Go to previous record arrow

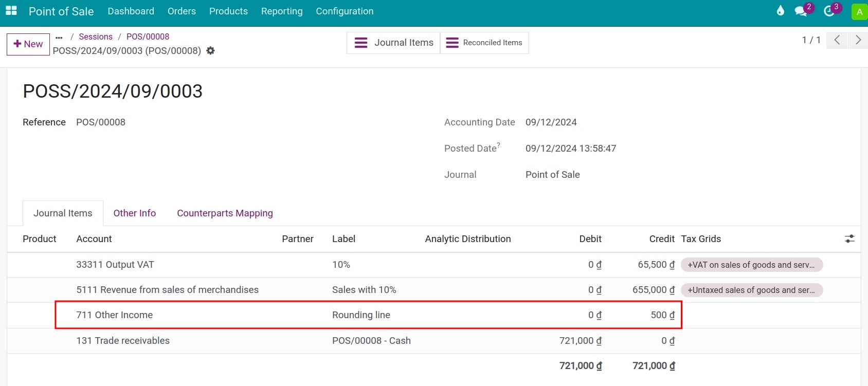click(x=837, y=40)
